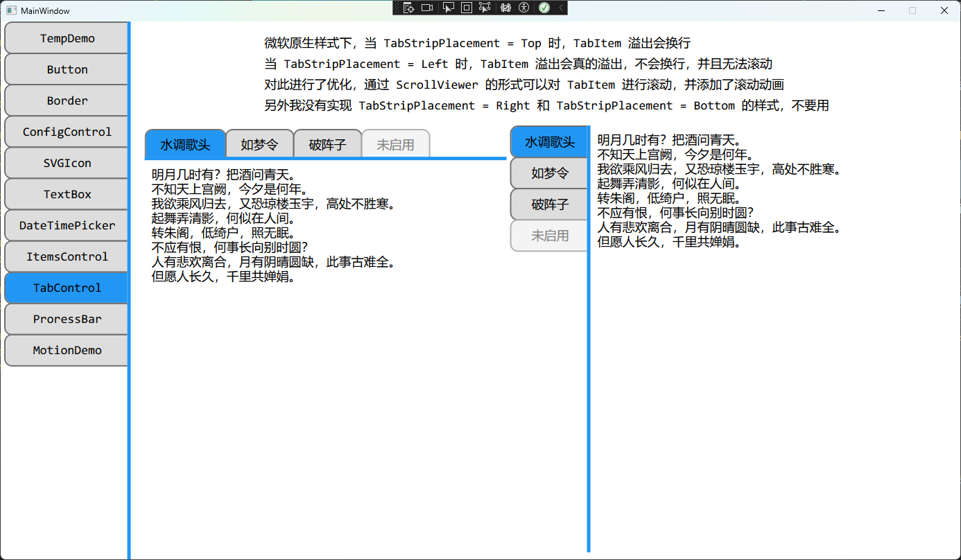961x560 pixels.
Task: Open the TextBox demo page
Action: pyautogui.click(x=67, y=194)
